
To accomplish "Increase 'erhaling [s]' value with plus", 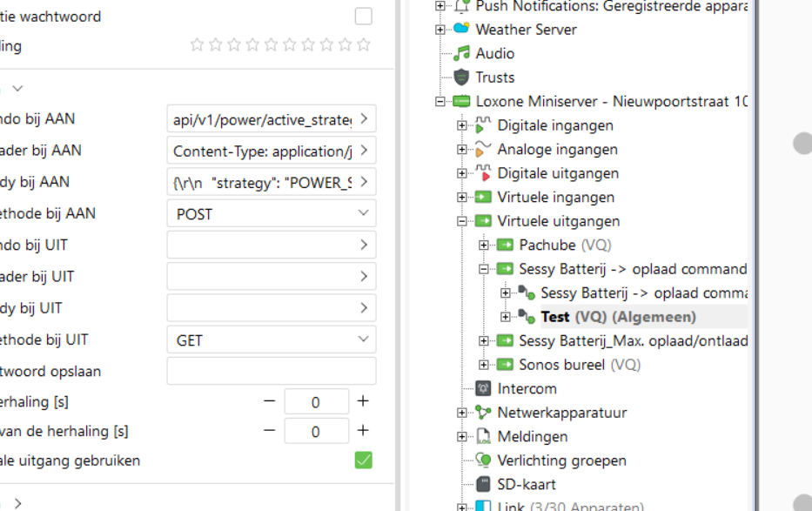I will (363, 401).
